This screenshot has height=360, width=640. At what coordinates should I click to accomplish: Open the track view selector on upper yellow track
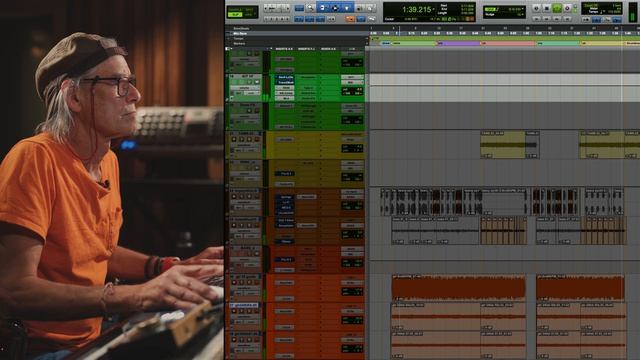pyautogui.click(x=244, y=145)
